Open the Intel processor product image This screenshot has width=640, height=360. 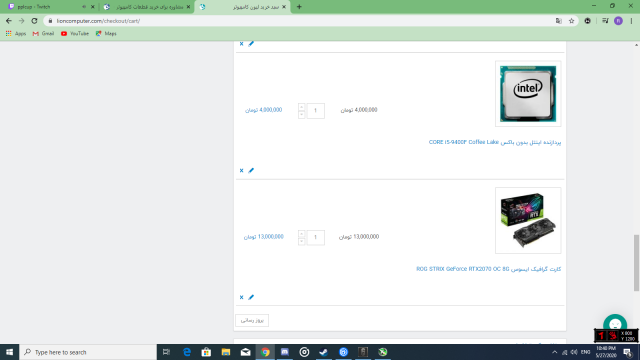pyautogui.click(x=528, y=93)
